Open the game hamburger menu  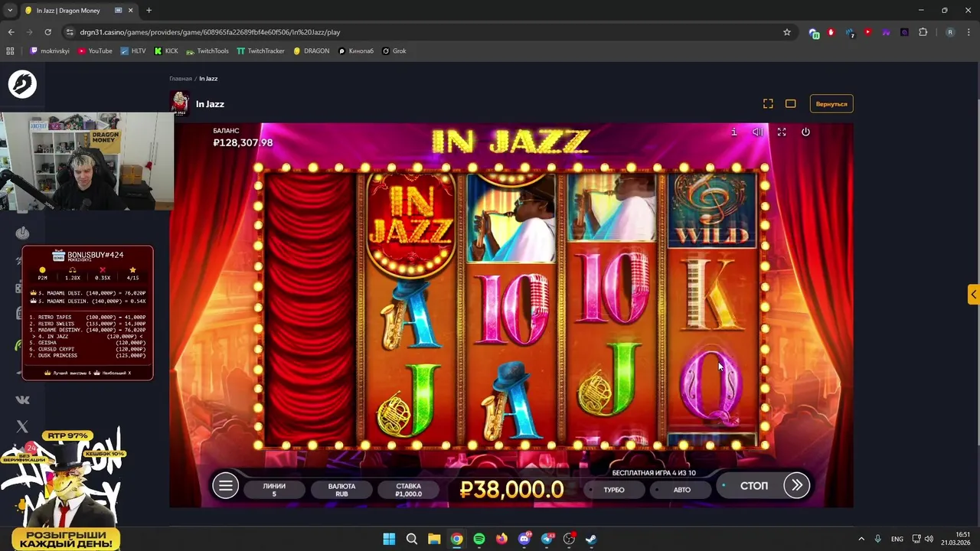tap(225, 485)
